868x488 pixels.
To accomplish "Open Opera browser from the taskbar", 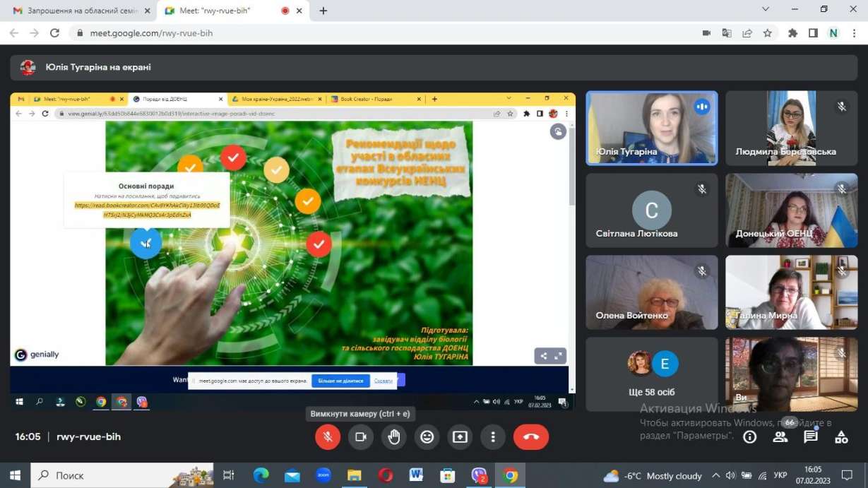I will tap(385, 475).
